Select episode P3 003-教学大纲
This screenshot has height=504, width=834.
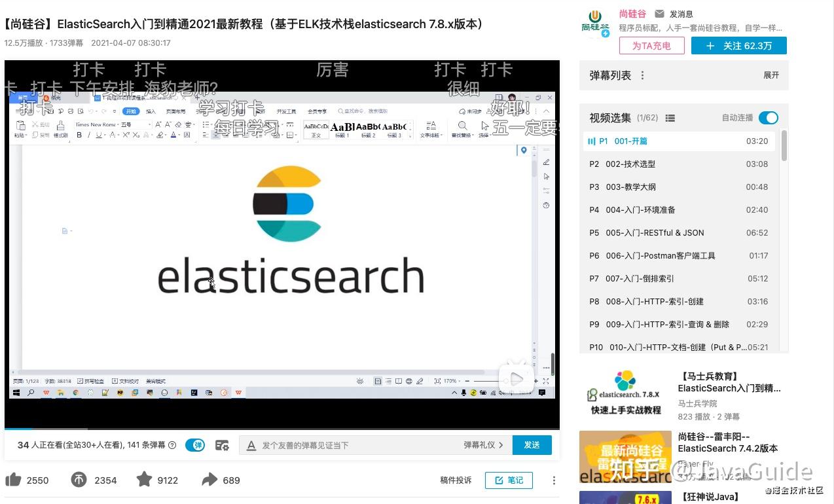[679, 187]
